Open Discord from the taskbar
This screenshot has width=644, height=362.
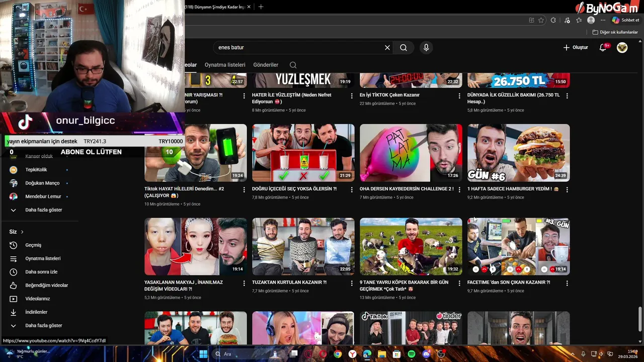point(427,354)
